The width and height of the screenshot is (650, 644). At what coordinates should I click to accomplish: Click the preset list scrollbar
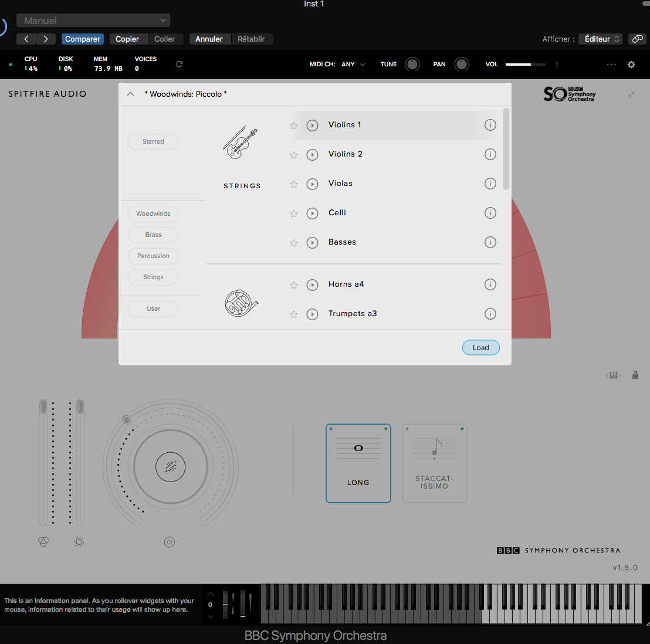506,149
